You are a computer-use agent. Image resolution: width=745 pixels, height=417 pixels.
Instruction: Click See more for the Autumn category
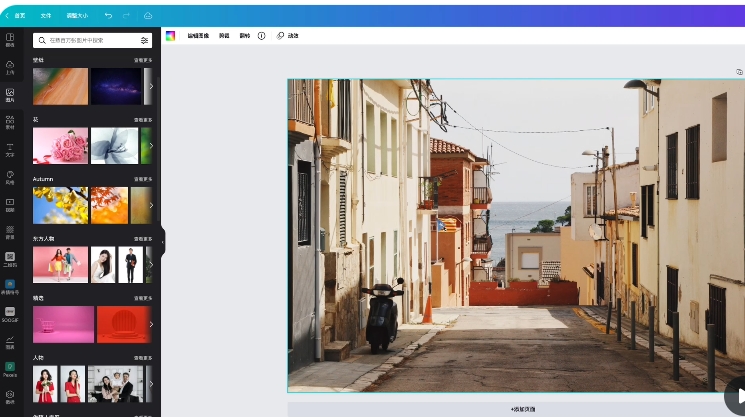[x=143, y=179]
